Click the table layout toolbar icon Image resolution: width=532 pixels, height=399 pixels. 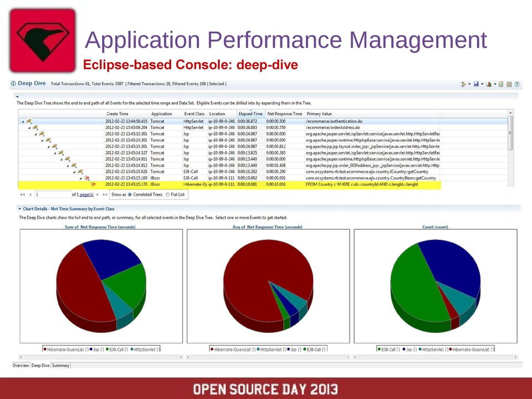[509, 84]
